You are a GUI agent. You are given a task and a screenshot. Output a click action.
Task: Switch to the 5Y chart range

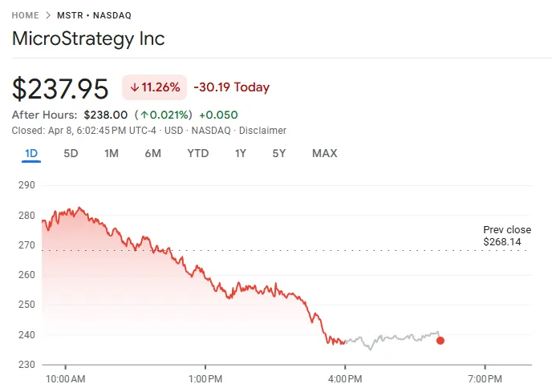point(278,153)
